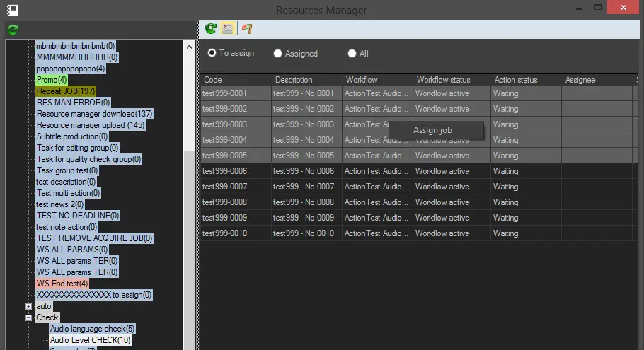Collapse the 'Check' tree node

click(x=29, y=317)
